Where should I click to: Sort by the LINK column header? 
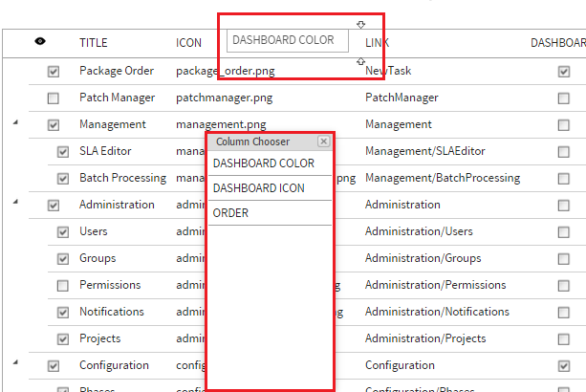378,44
